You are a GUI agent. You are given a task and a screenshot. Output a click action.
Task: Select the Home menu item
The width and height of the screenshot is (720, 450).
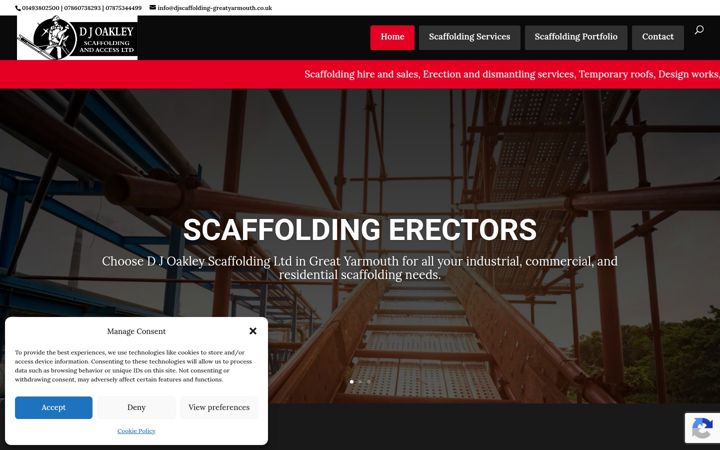click(392, 37)
